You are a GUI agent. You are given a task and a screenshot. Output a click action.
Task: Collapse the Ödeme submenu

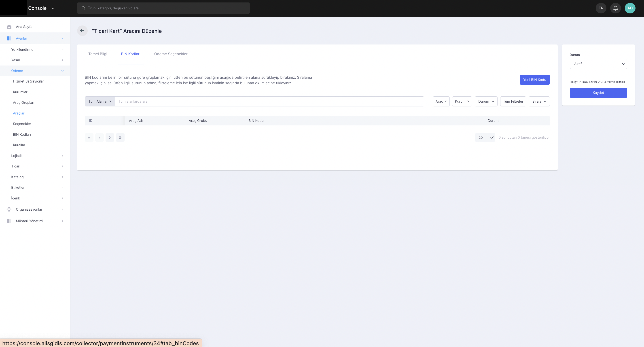pyautogui.click(x=63, y=71)
